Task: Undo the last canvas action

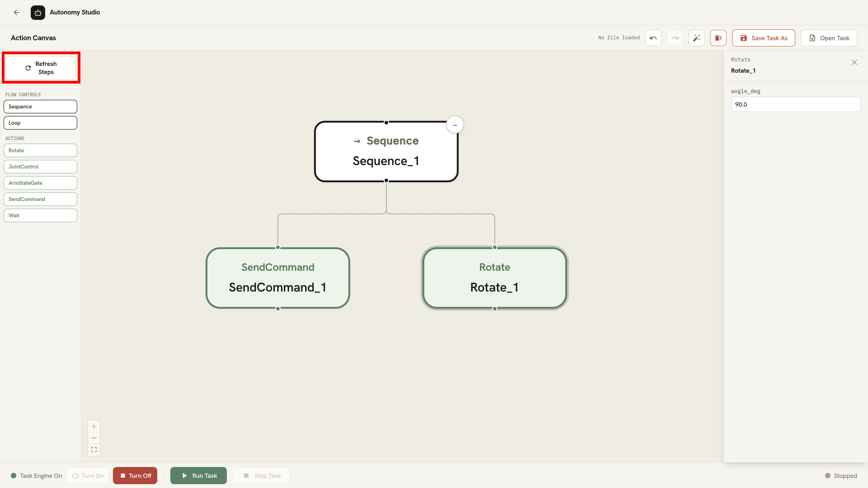Action: pyautogui.click(x=653, y=38)
